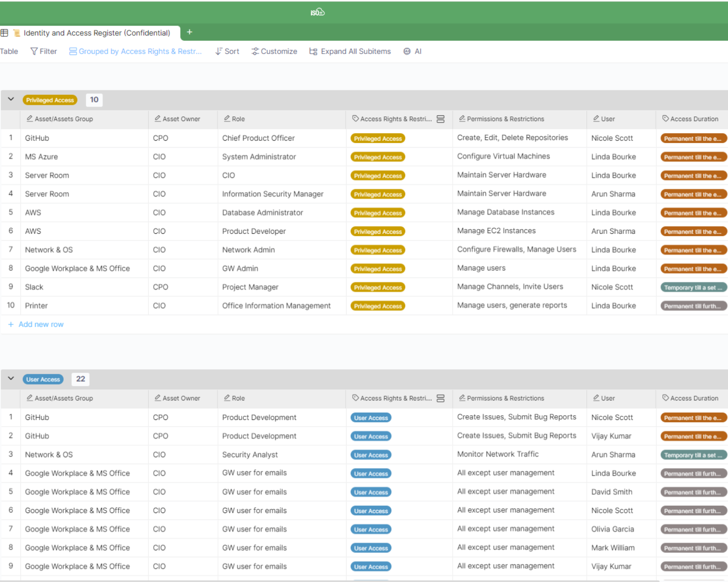
Task: Click Add new row link
Action: pyautogui.click(x=41, y=325)
